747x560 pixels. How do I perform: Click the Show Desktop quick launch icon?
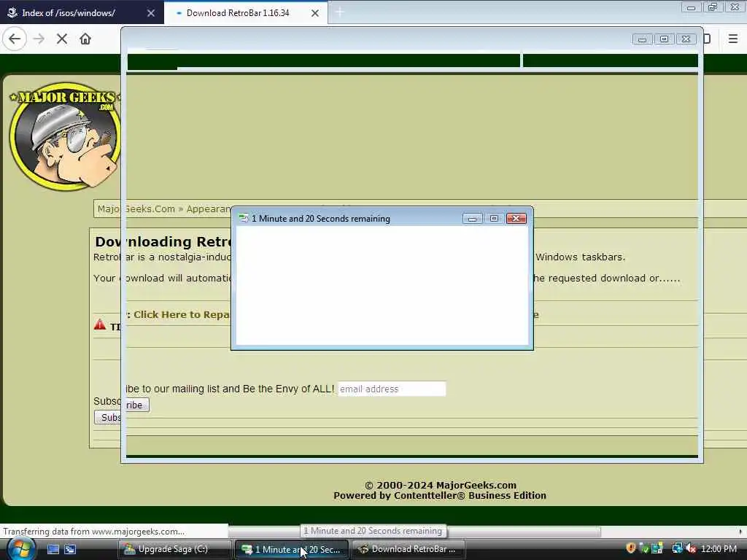[53, 550]
